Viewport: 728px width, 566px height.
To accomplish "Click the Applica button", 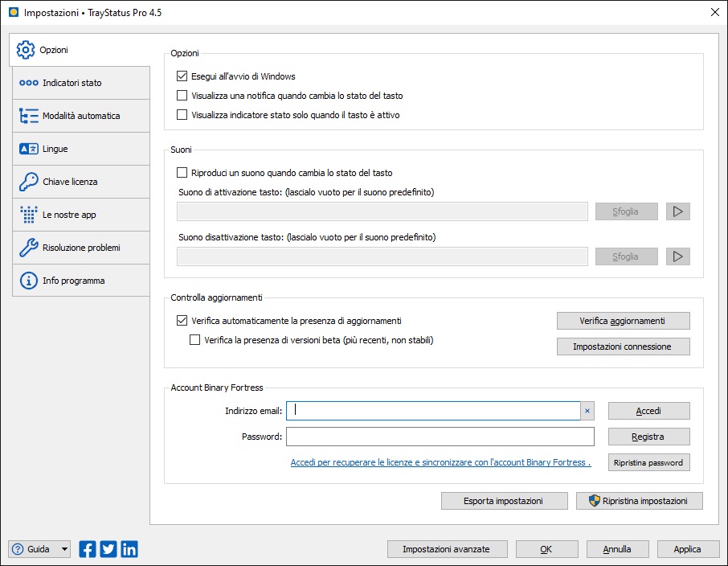I will pos(688,549).
